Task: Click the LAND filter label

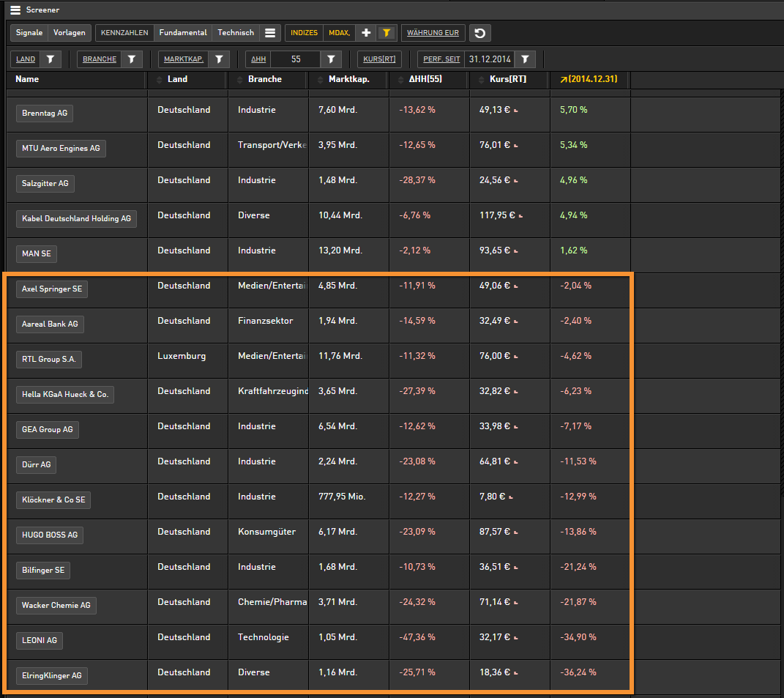Action: coord(26,59)
